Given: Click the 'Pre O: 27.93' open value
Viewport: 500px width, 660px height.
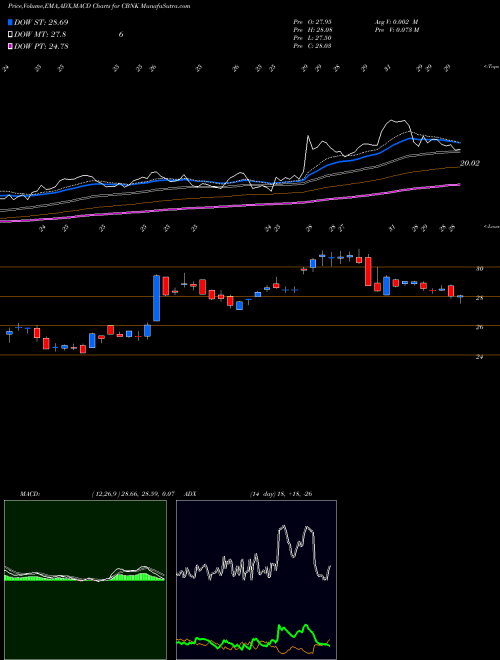Looking at the screenshot, I should click(312, 22).
